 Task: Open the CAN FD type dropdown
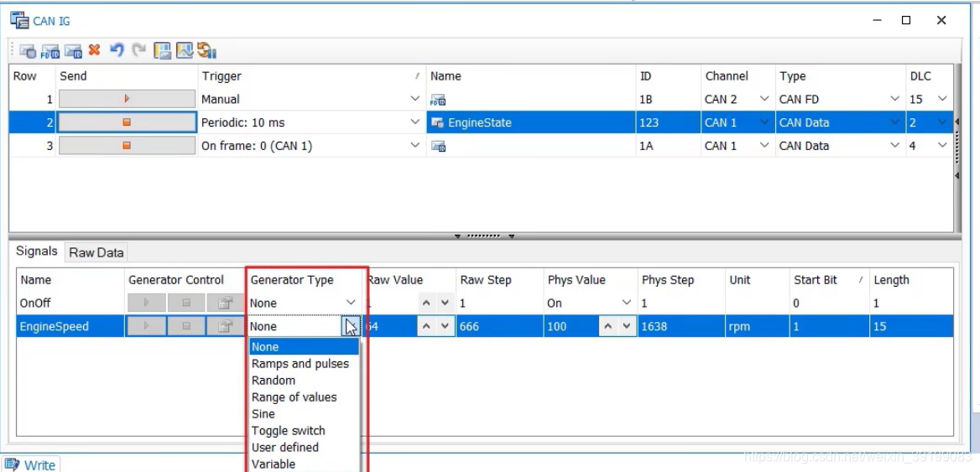coord(895,99)
